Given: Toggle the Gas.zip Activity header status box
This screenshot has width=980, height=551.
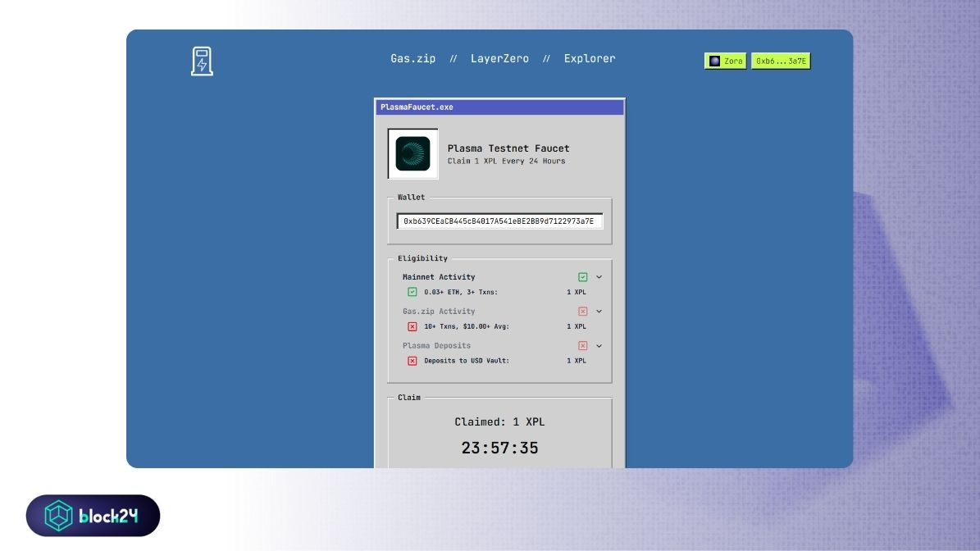Looking at the screenshot, I should [x=583, y=312].
